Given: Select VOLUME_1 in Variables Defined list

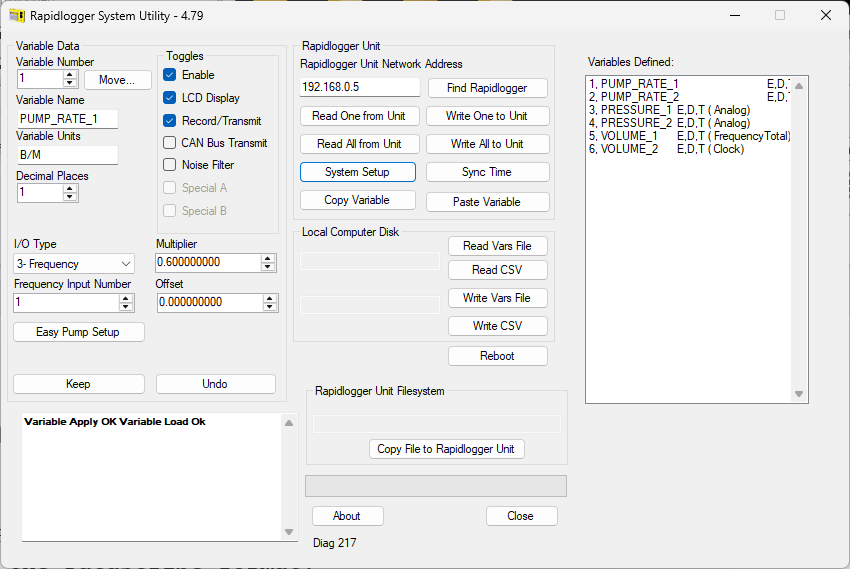Looking at the screenshot, I should (x=688, y=136).
